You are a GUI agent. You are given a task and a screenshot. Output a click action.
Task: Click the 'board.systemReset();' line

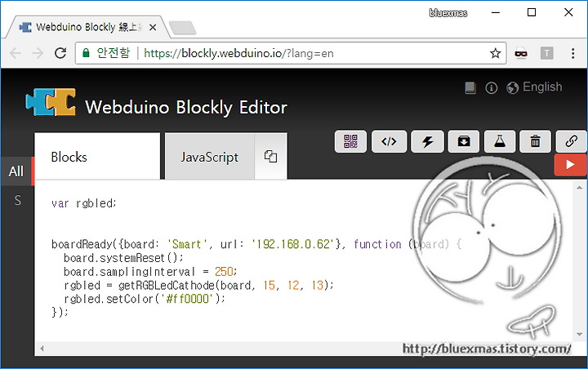coord(123,258)
